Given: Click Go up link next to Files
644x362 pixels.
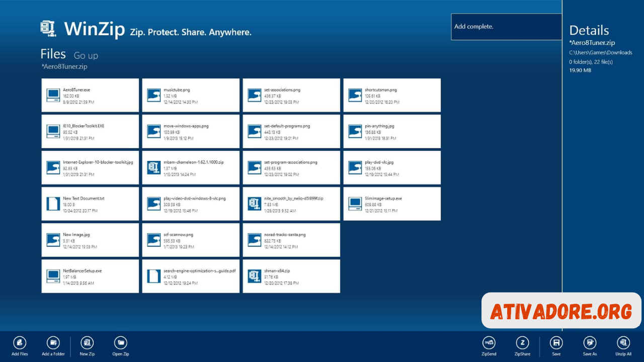Looking at the screenshot, I should click(x=86, y=55).
